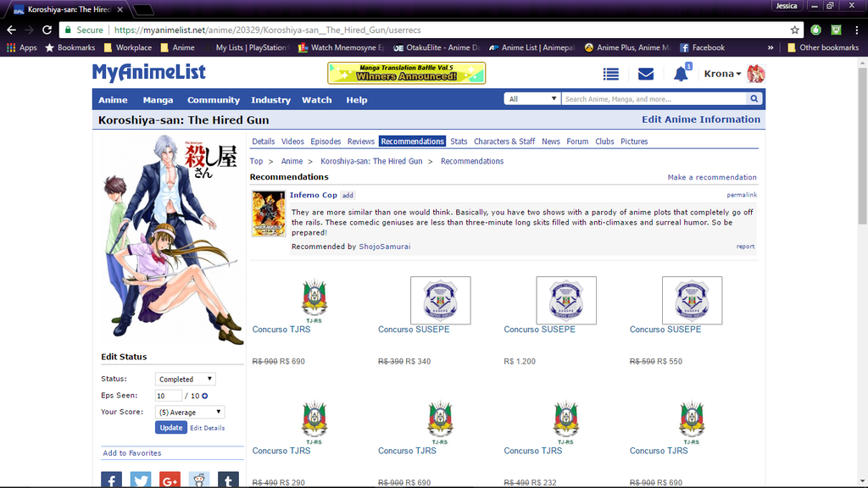Show more bookmarks with the chevron
The height and width of the screenshot is (488, 868).
(x=771, y=47)
